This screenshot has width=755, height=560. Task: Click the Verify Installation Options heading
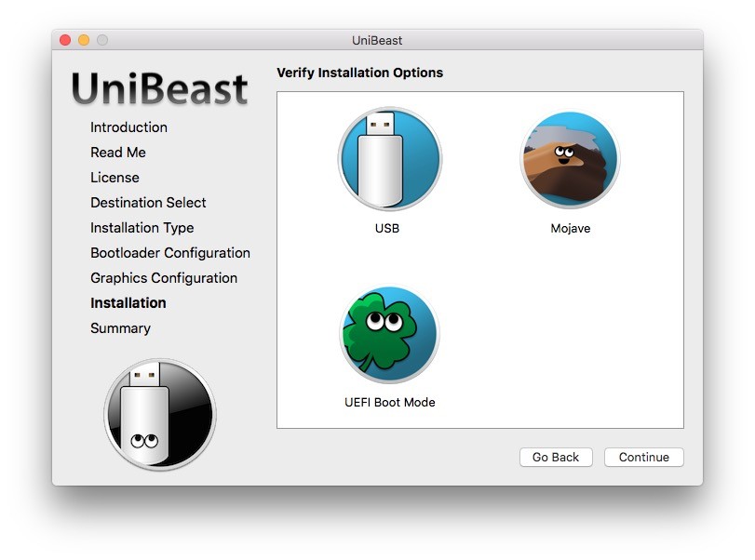[359, 73]
